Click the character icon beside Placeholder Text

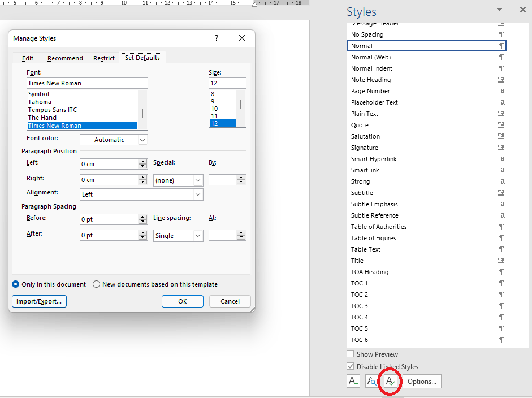503,102
